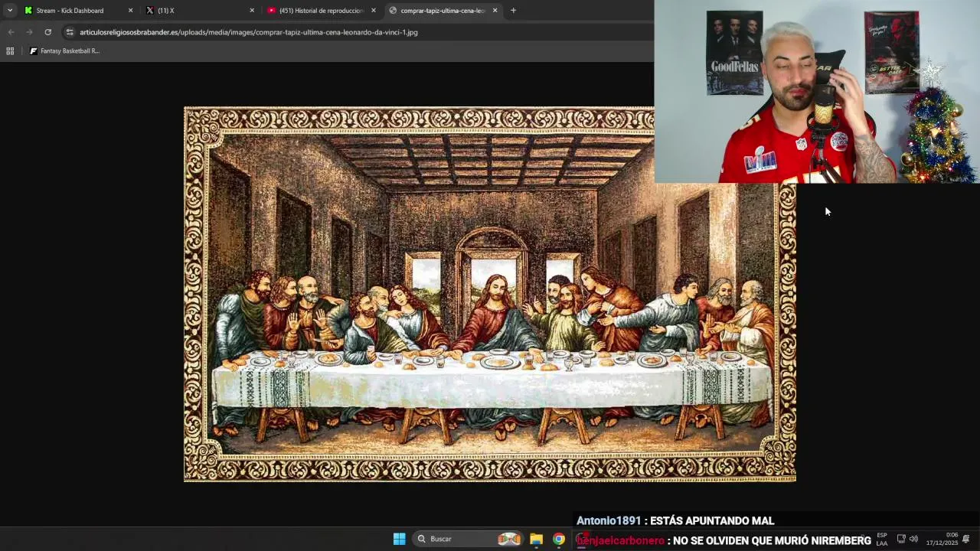Open the notifications bell icon
980x551 pixels.
966,539
